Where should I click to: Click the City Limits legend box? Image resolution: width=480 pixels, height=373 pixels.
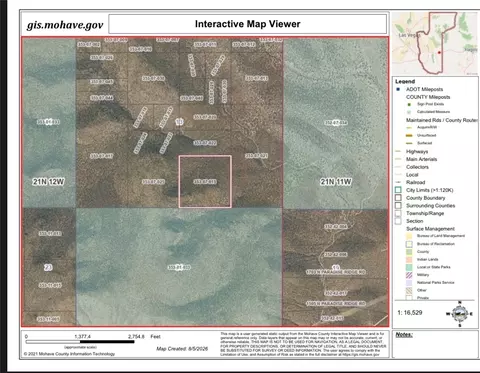click(398, 190)
